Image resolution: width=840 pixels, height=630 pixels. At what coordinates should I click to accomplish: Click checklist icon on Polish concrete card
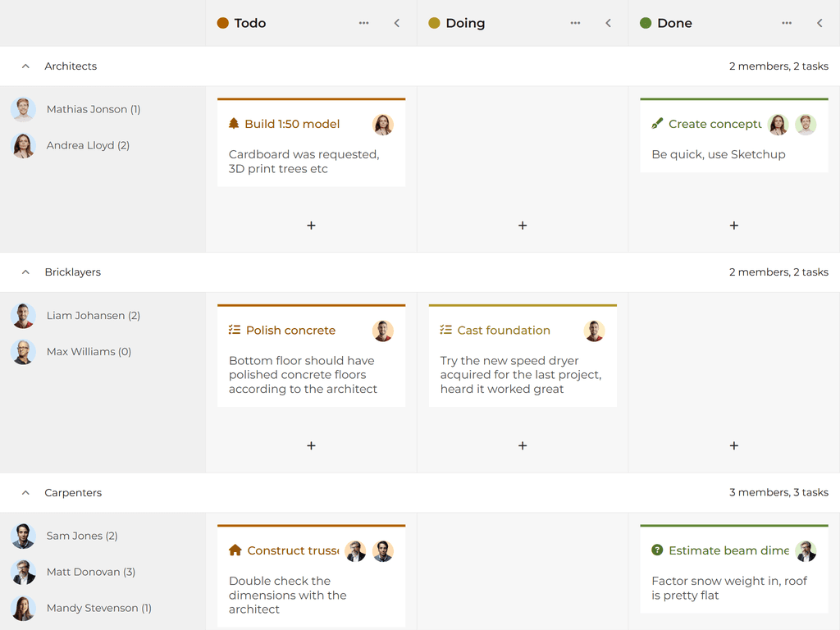click(235, 330)
